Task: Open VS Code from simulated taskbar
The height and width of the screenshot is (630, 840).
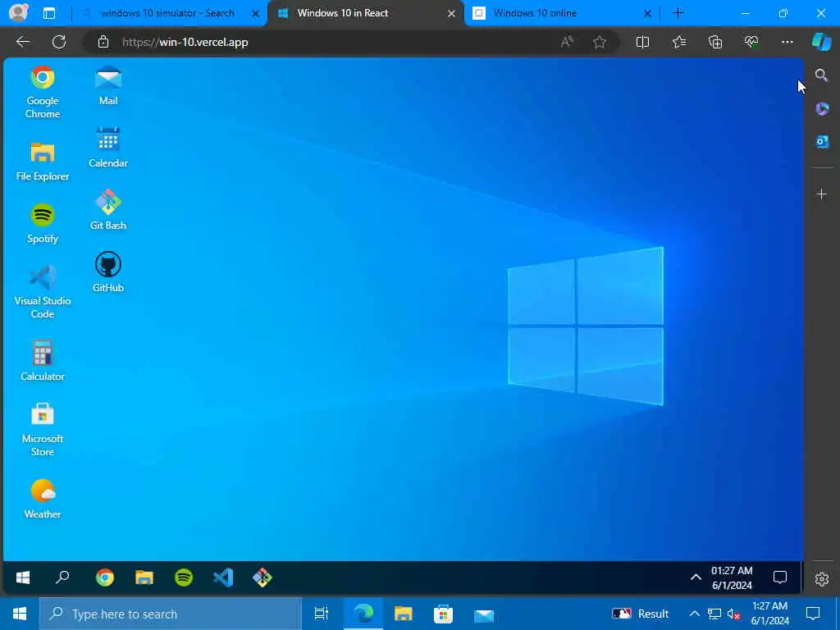Action: 223,577
